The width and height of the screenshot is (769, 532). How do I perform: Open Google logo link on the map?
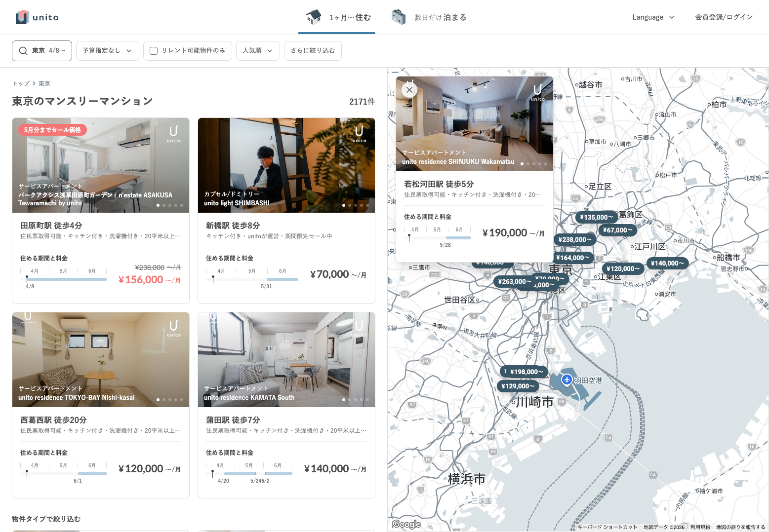click(406, 524)
